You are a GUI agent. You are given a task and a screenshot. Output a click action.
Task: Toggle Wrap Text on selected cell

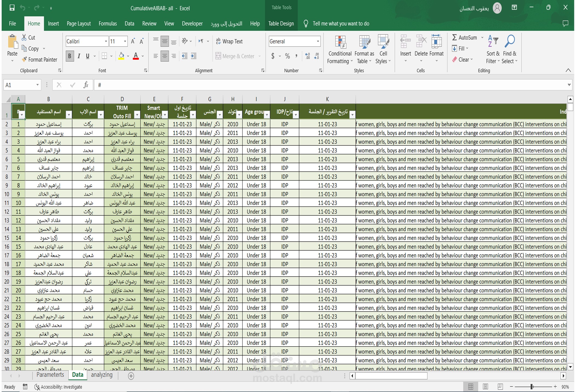point(229,41)
